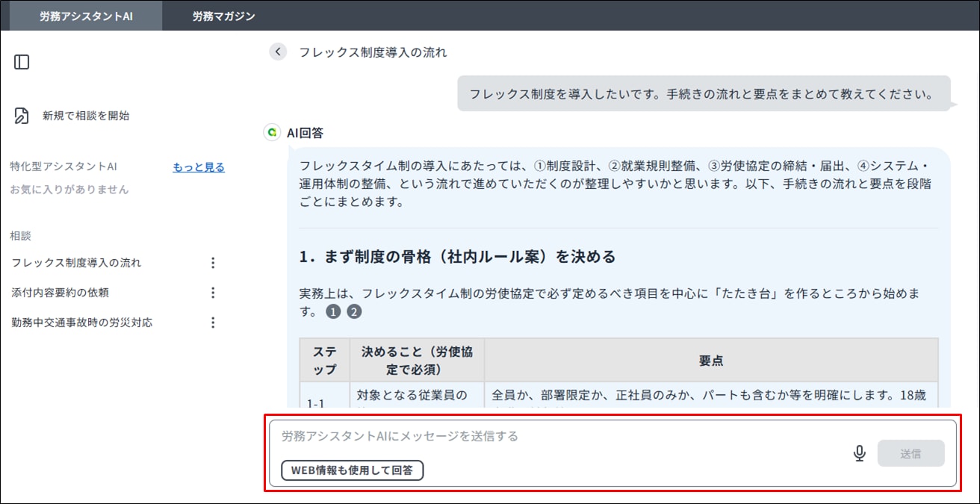Switch to the 労務マガジン tab
Image resolution: width=980 pixels, height=504 pixels.
223,16
